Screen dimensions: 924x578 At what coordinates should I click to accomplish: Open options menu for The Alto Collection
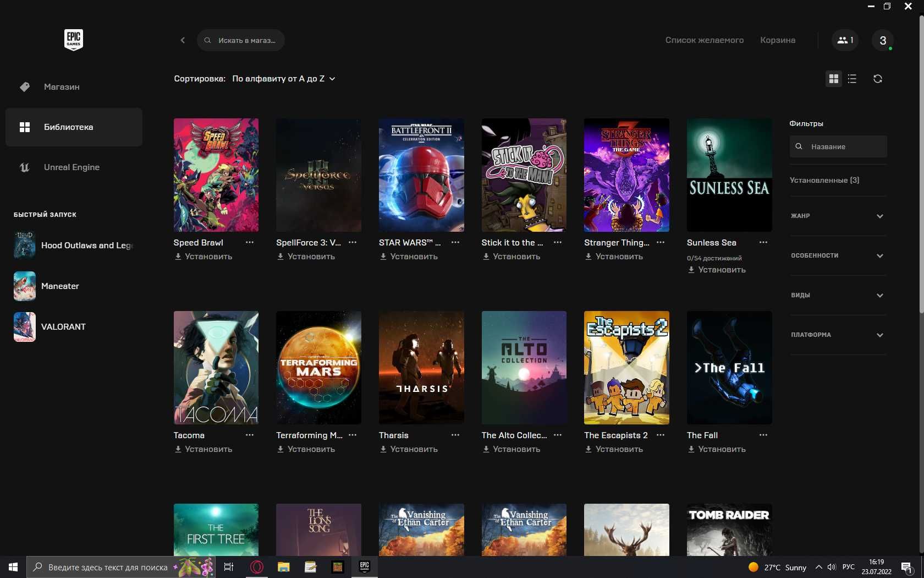(x=558, y=435)
